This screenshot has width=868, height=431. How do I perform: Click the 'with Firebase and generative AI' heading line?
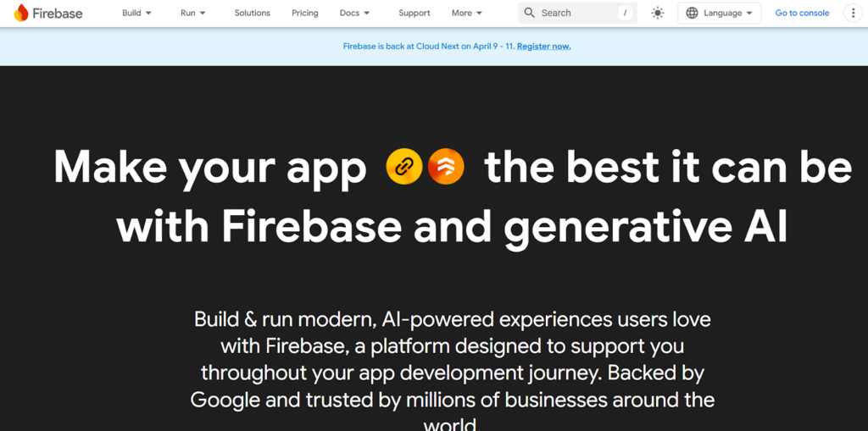(452, 228)
